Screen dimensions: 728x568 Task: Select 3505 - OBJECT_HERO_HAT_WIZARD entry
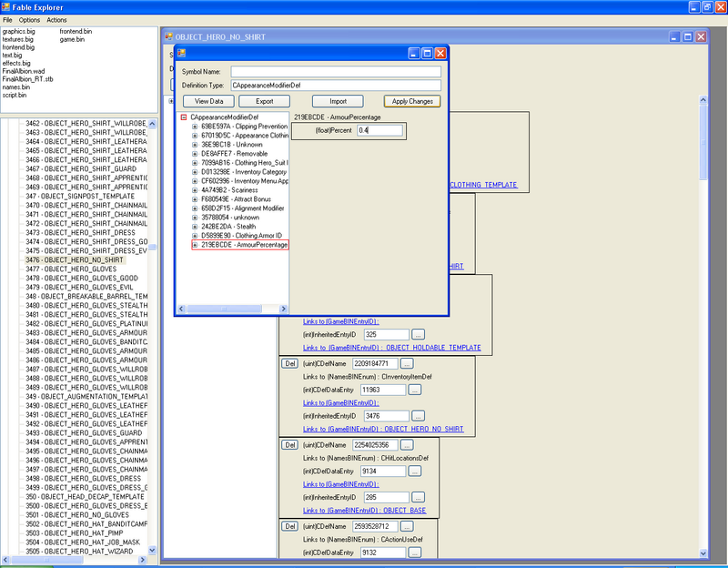coord(79,552)
